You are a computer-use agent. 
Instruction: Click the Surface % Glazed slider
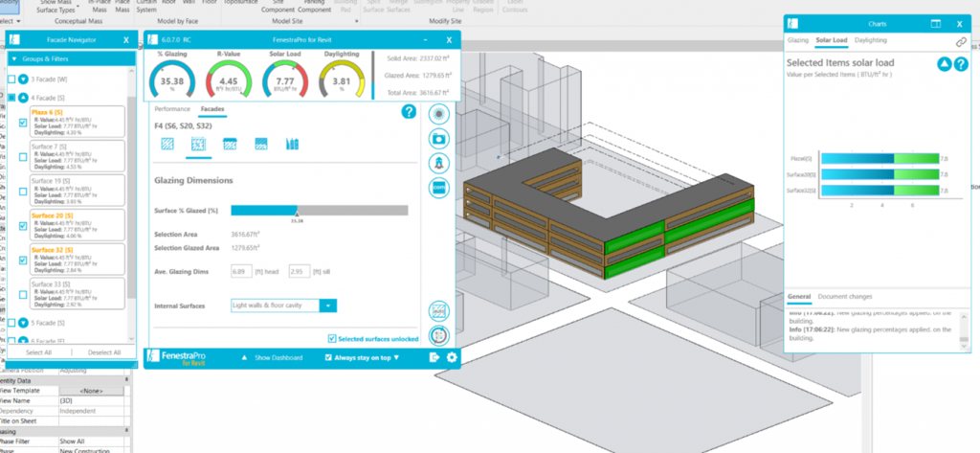click(320, 211)
